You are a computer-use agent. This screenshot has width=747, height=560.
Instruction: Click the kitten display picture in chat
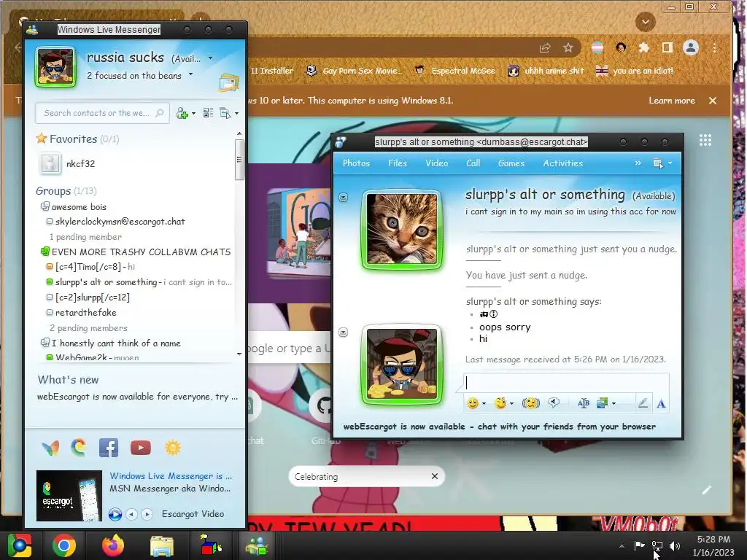(402, 229)
